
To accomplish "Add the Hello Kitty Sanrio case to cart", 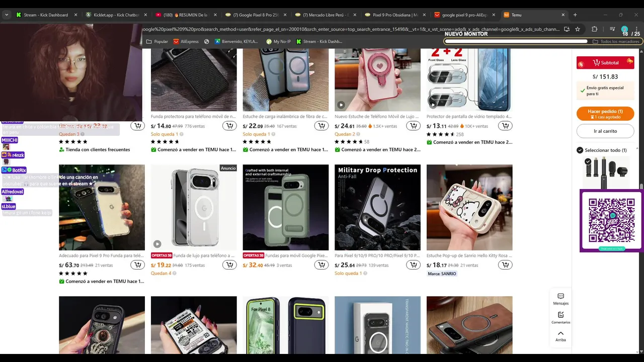I will coord(505,265).
